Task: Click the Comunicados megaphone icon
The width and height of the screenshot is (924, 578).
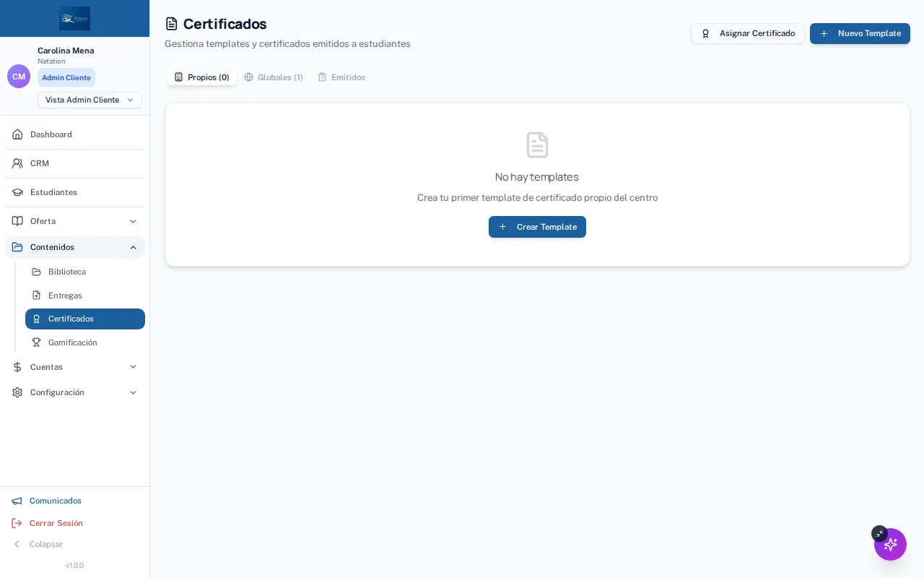Action: click(x=17, y=501)
